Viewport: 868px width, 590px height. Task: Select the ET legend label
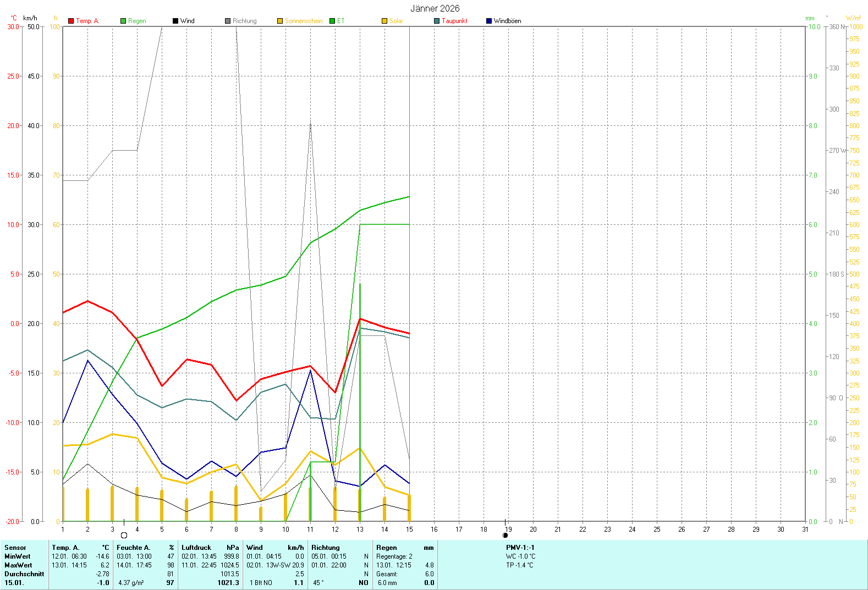tap(341, 21)
